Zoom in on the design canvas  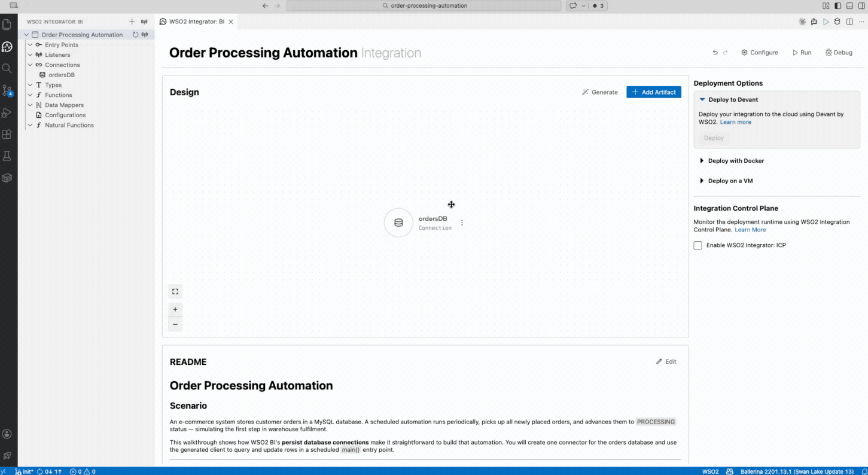pyautogui.click(x=175, y=309)
